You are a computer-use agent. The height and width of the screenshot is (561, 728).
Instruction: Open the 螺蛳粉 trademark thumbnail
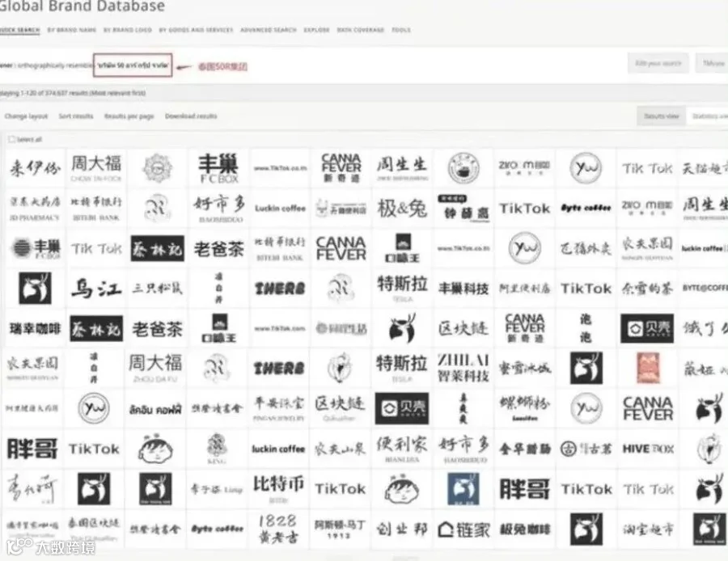(525, 408)
